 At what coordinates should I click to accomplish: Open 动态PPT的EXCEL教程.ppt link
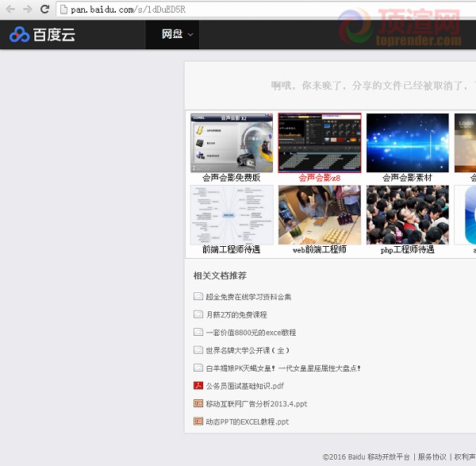tap(248, 422)
